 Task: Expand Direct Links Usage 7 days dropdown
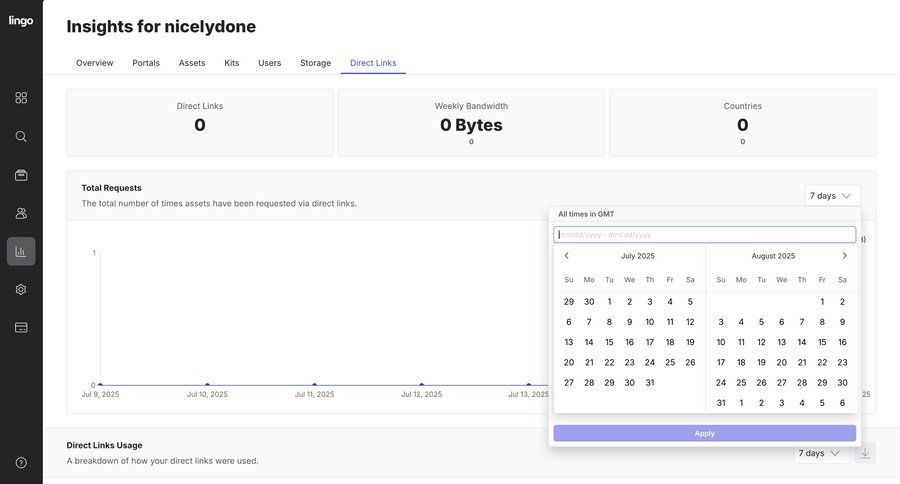tap(821, 453)
